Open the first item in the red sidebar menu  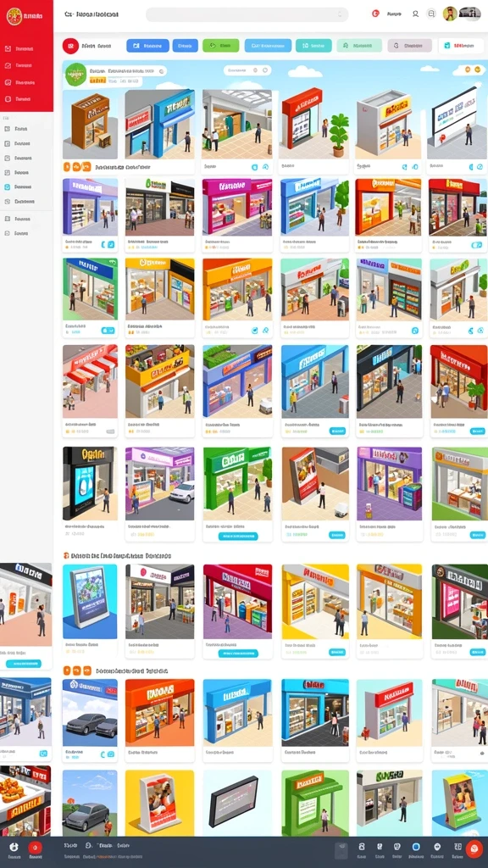(x=20, y=48)
